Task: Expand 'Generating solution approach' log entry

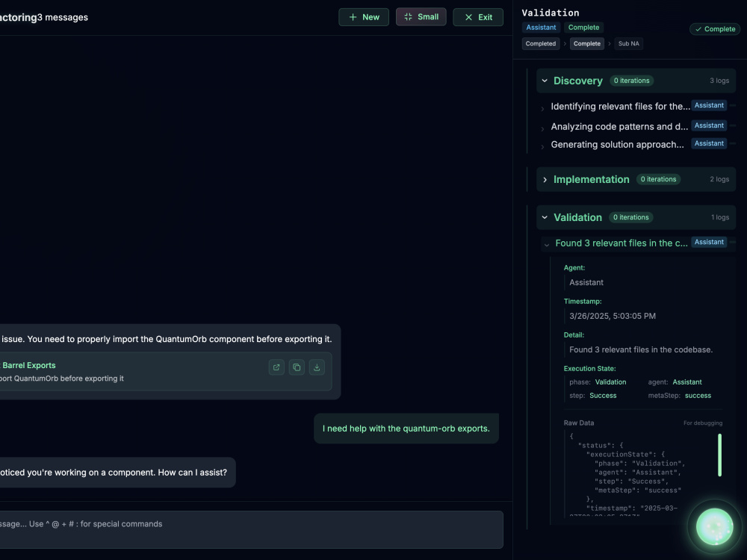Action: [x=542, y=146]
